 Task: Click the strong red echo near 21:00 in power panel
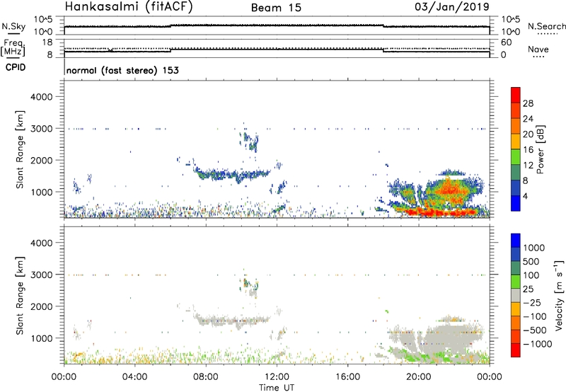pyautogui.click(x=437, y=212)
